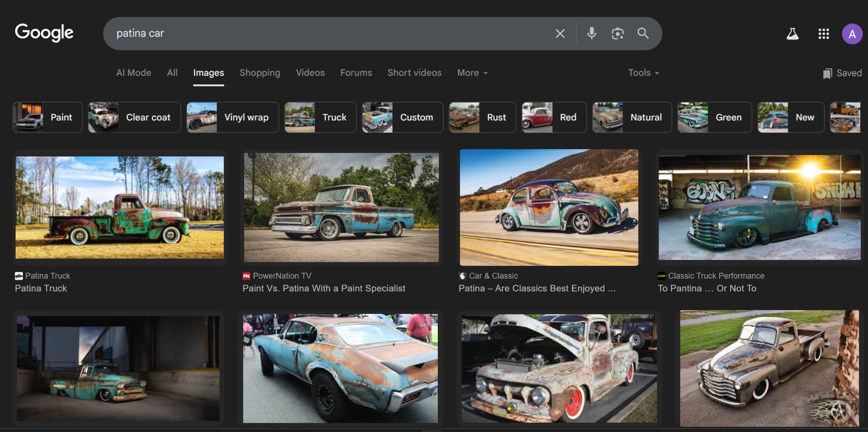Open the purple account avatar
Viewport: 868px width, 432px height.
[852, 34]
